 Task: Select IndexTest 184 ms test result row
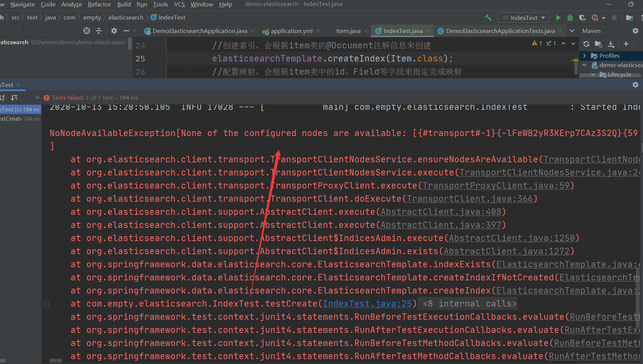[x=20, y=109]
